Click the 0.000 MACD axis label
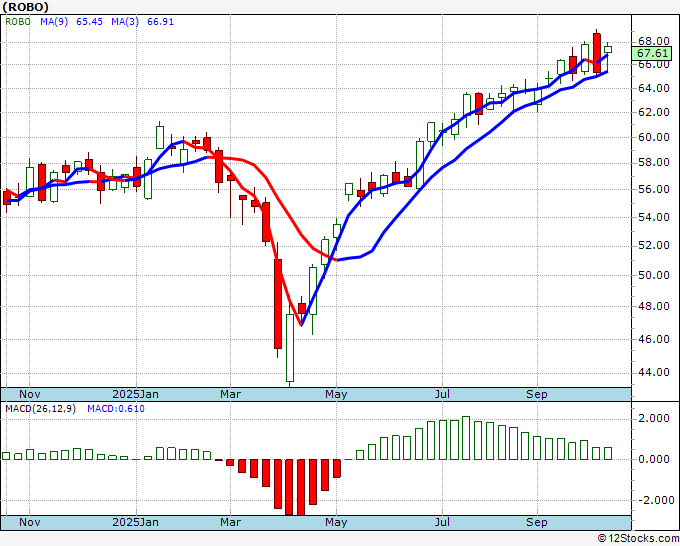Image resolution: width=680 pixels, height=546 pixels. [x=654, y=459]
